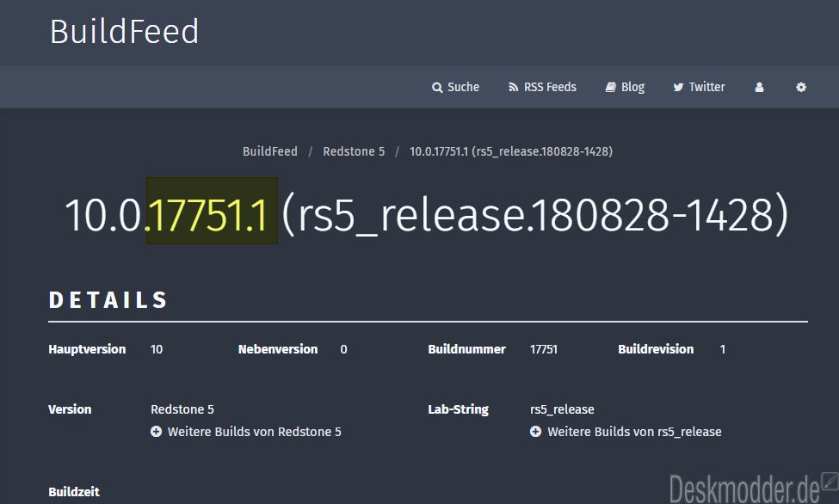Click the Twitter bird icon
The image size is (839, 504).
[x=678, y=87]
